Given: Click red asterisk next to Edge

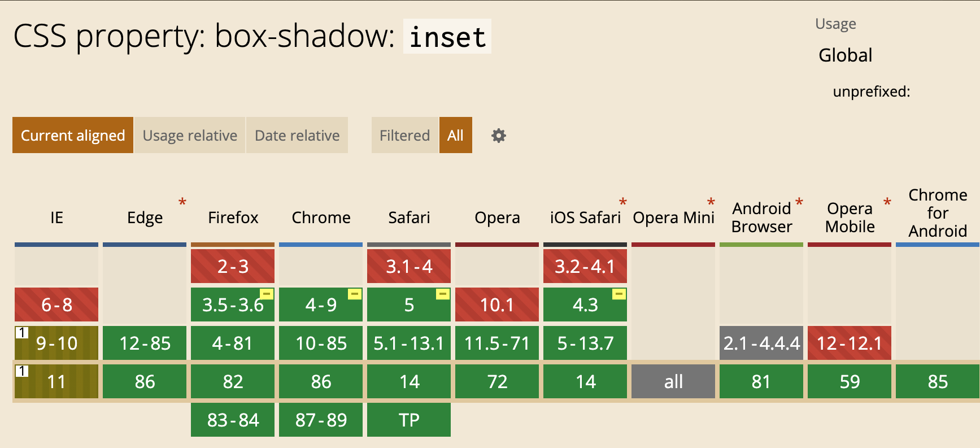Looking at the screenshot, I should pos(182,202).
